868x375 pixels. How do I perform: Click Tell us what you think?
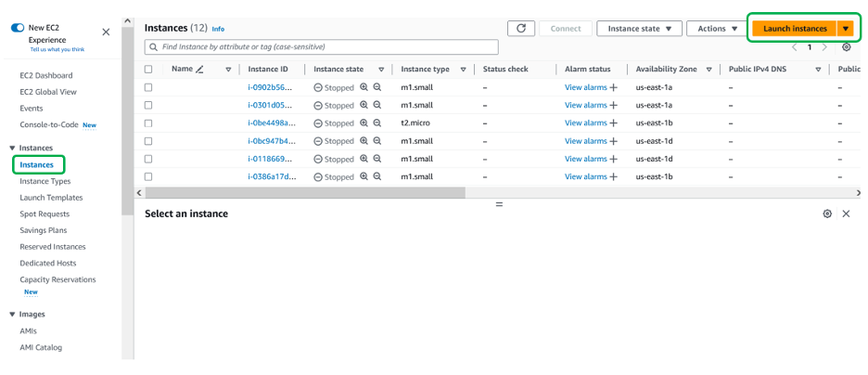click(57, 49)
